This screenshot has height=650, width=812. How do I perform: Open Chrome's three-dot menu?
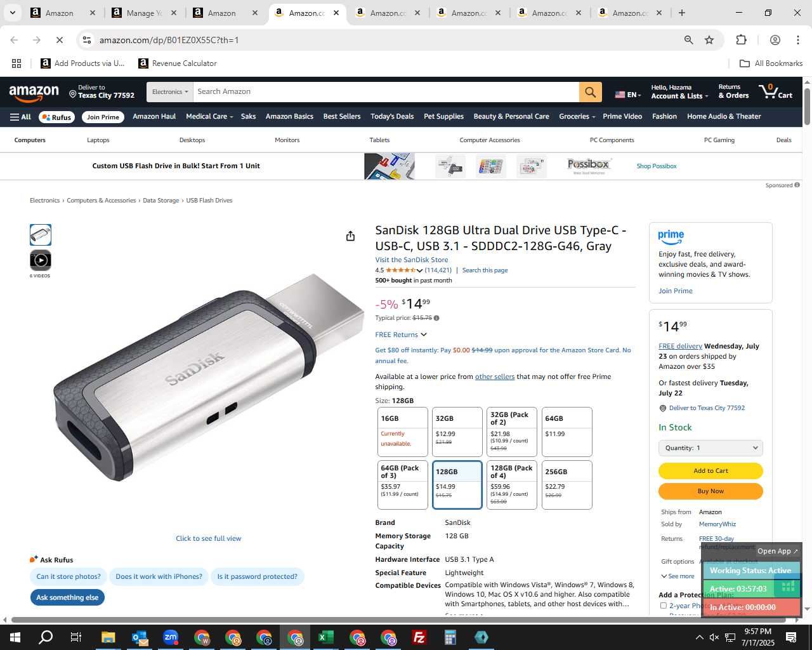797,40
